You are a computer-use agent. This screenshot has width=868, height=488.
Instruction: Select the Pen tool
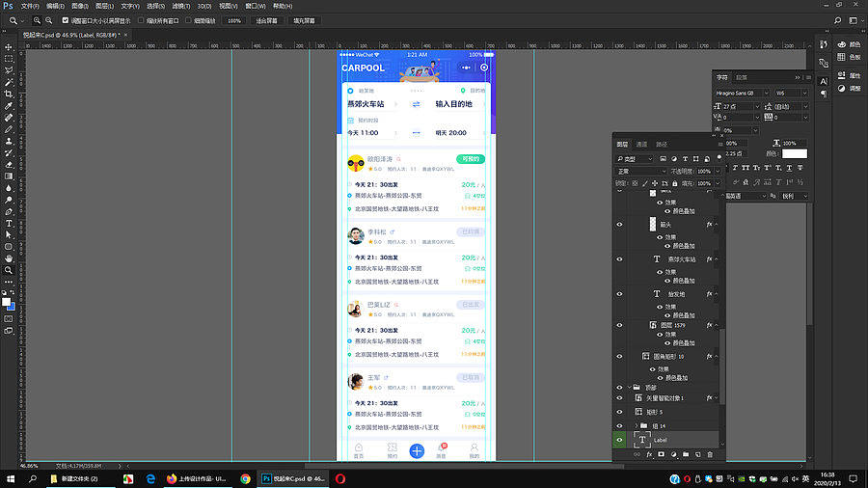point(9,212)
